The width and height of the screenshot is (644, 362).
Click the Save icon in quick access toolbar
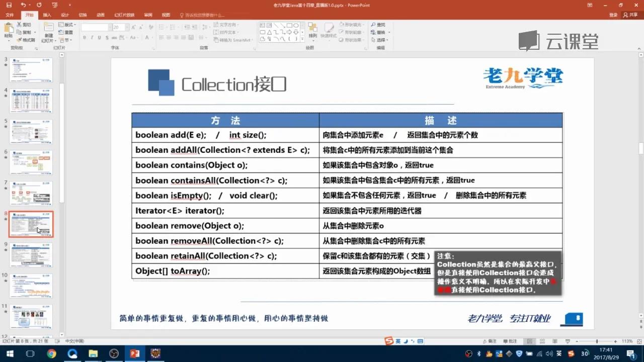click(x=9, y=5)
